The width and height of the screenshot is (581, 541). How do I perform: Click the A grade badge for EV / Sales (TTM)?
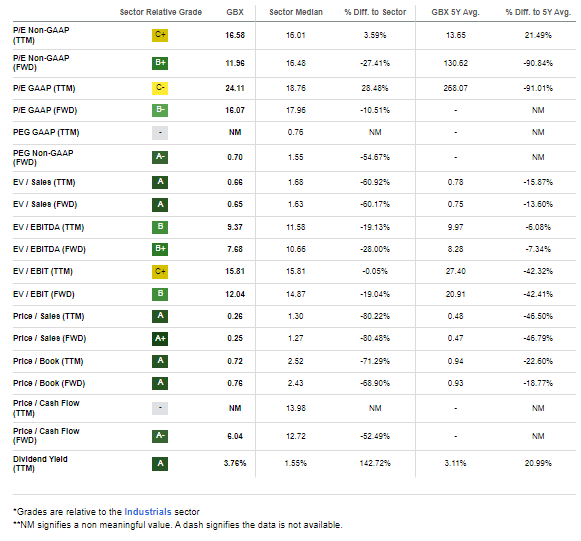pyautogui.click(x=160, y=182)
